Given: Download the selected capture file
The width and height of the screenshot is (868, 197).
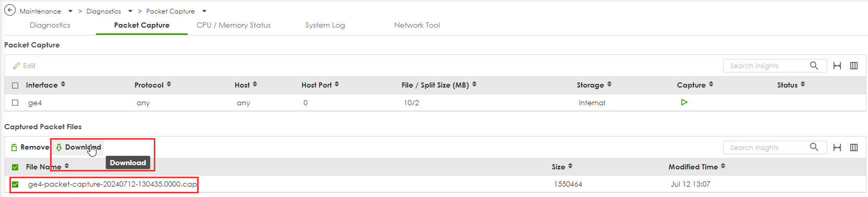Looking at the screenshot, I should (x=78, y=147).
